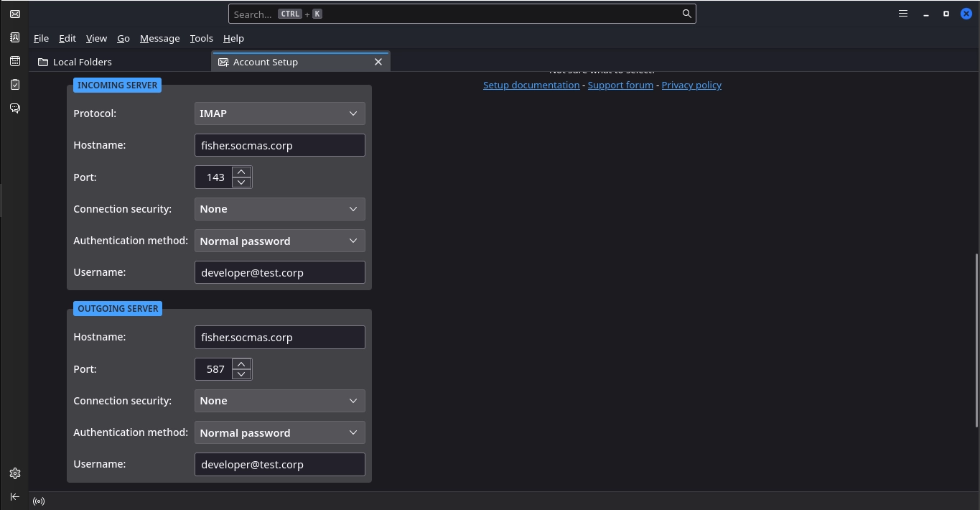Screen dimensions: 980x510
Task: Decrease the outgoing server port value
Action: 241,374
